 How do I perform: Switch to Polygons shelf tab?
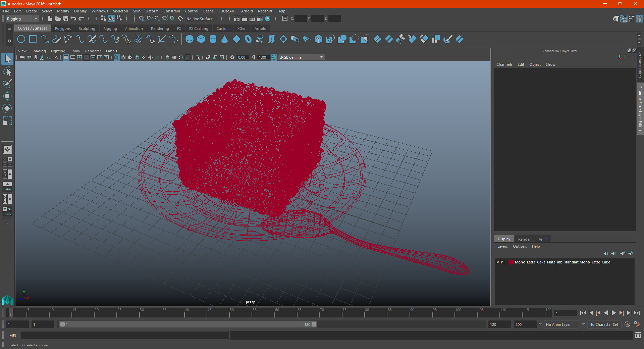coord(63,29)
